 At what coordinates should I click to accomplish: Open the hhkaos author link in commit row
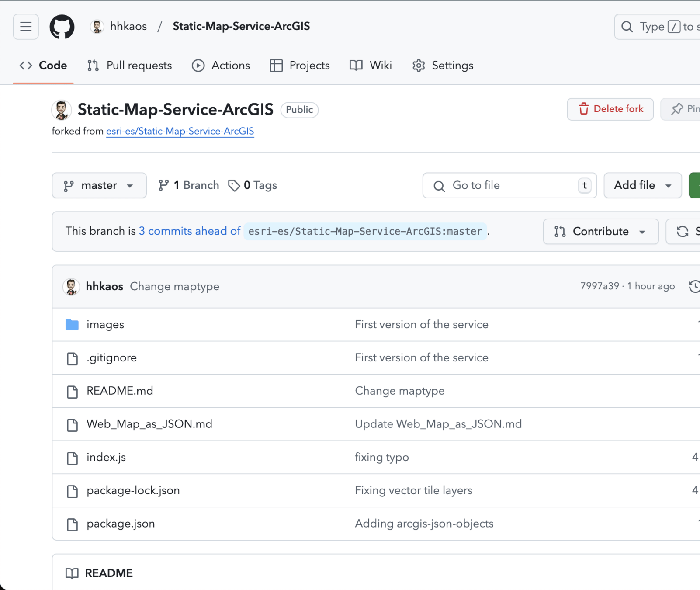click(x=104, y=286)
